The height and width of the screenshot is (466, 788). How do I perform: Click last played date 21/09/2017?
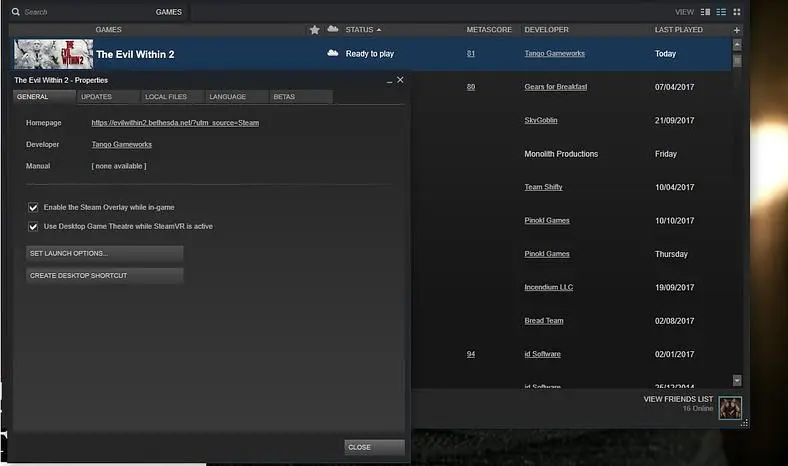click(x=674, y=121)
